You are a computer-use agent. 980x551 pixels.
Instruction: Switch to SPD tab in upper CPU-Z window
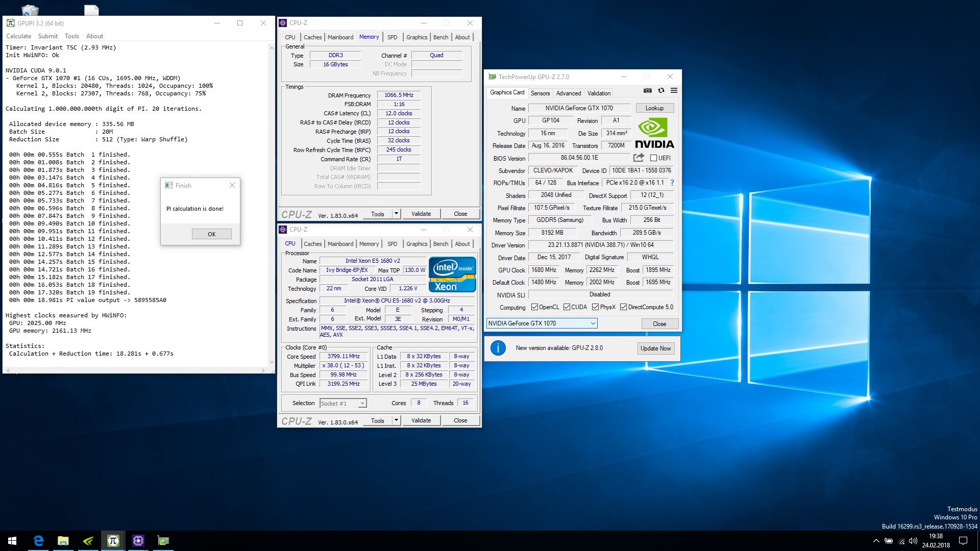point(392,37)
